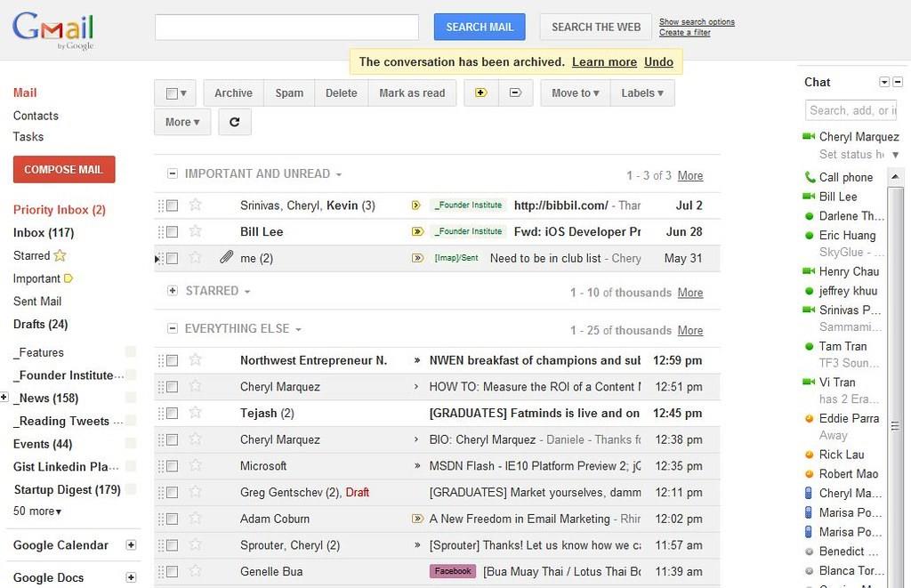
Task: Open the Move to dropdown
Action: click(x=575, y=93)
